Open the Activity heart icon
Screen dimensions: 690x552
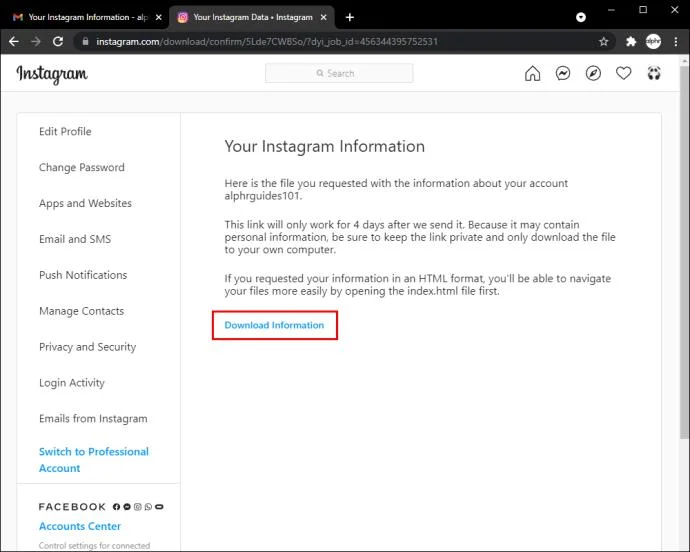pyautogui.click(x=624, y=73)
